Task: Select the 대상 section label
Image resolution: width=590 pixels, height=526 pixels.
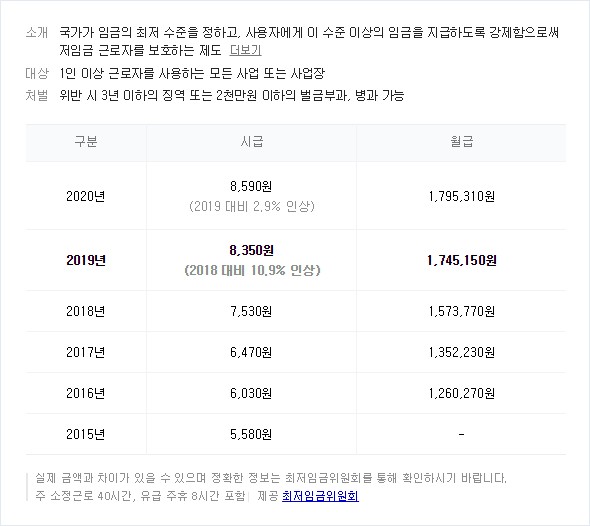Action: coord(37,73)
